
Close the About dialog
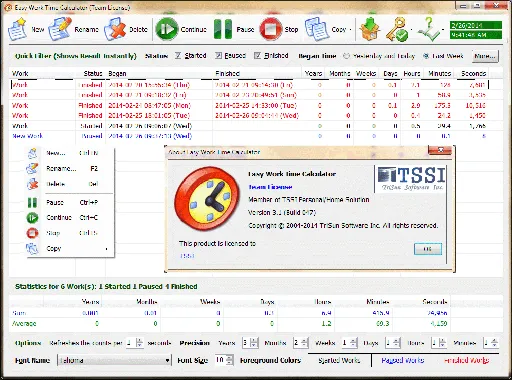click(x=440, y=150)
